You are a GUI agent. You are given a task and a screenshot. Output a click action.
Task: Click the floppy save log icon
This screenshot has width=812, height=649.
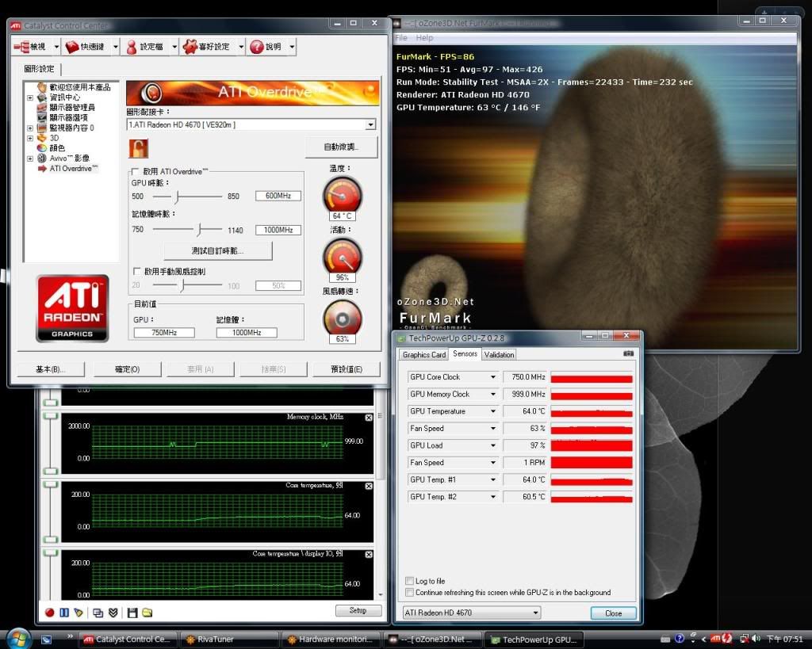132,613
